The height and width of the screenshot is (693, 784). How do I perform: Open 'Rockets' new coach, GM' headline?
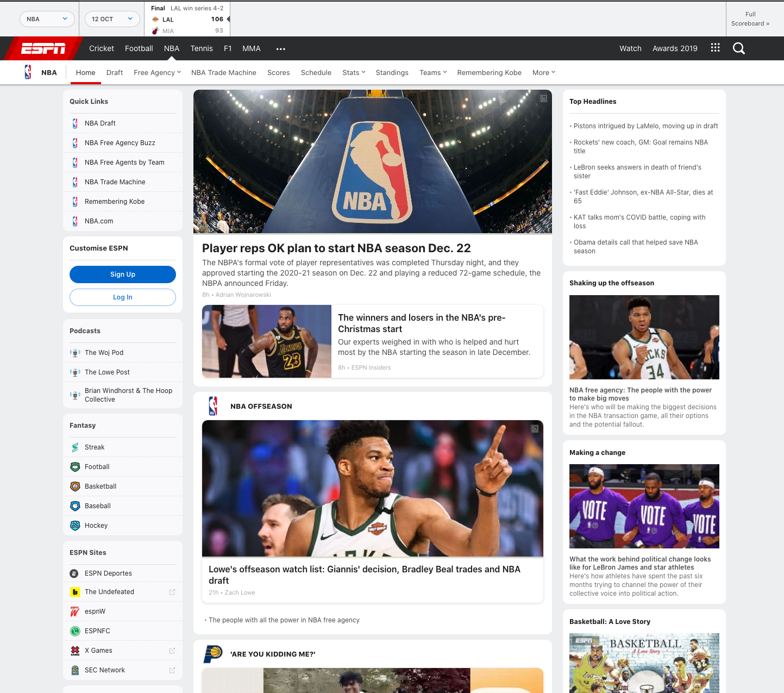click(x=641, y=147)
